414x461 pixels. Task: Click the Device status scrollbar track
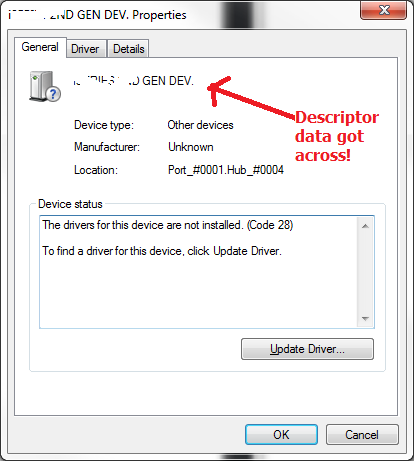click(365, 272)
